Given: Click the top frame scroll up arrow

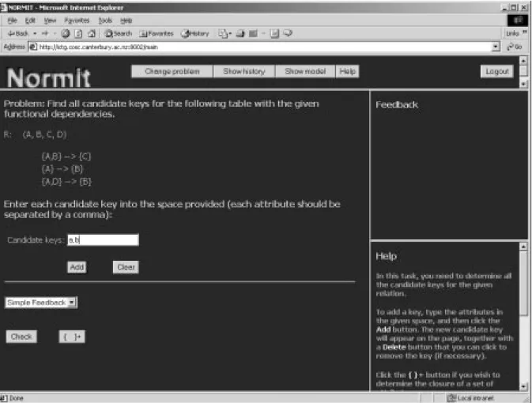Looking at the screenshot, I should click(523, 61).
